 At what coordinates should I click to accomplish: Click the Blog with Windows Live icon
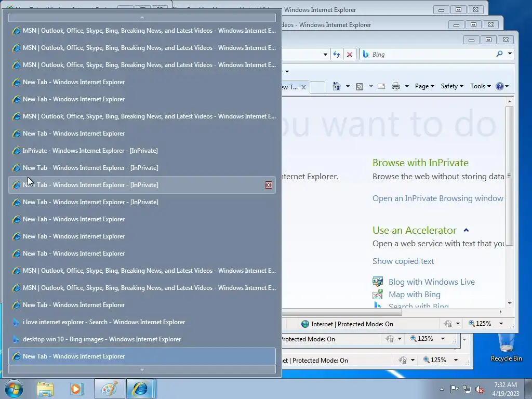[x=378, y=282]
